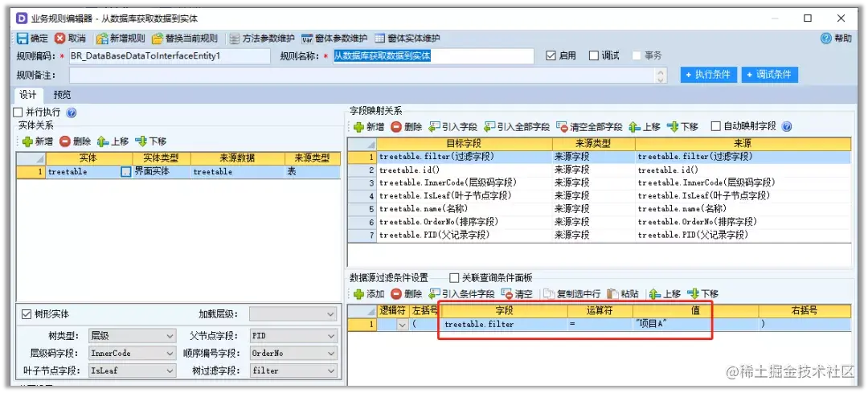Open 方法参数维护 from the toolbar
The width and height of the screenshot is (868, 393).
[262, 39]
